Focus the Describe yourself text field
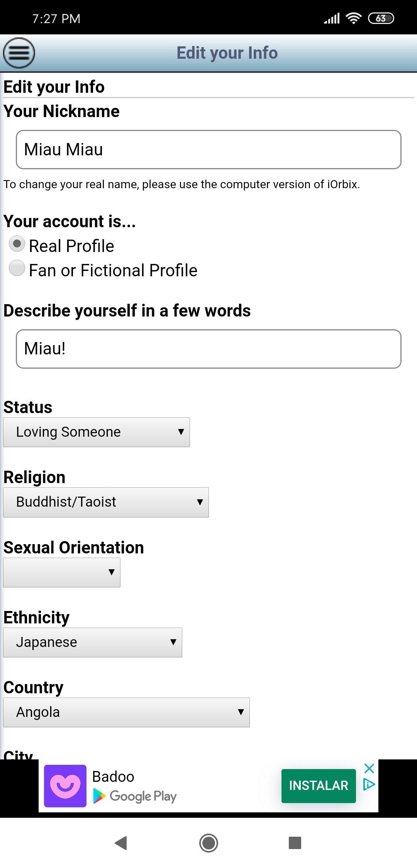The width and height of the screenshot is (417, 868). (x=208, y=349)
